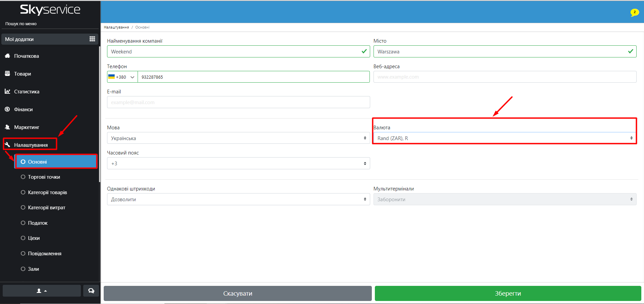Click the gray Скасувати button
This screenshot has width=644, height=304.
pyautogui.click(x=238, y=293)
